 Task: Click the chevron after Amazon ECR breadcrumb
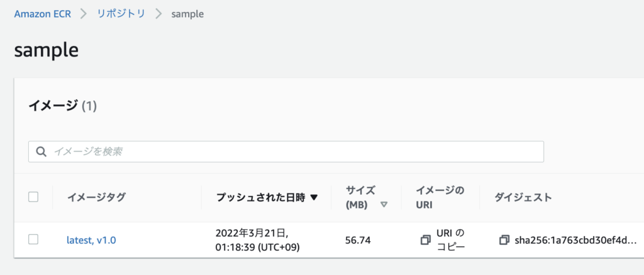82,13
